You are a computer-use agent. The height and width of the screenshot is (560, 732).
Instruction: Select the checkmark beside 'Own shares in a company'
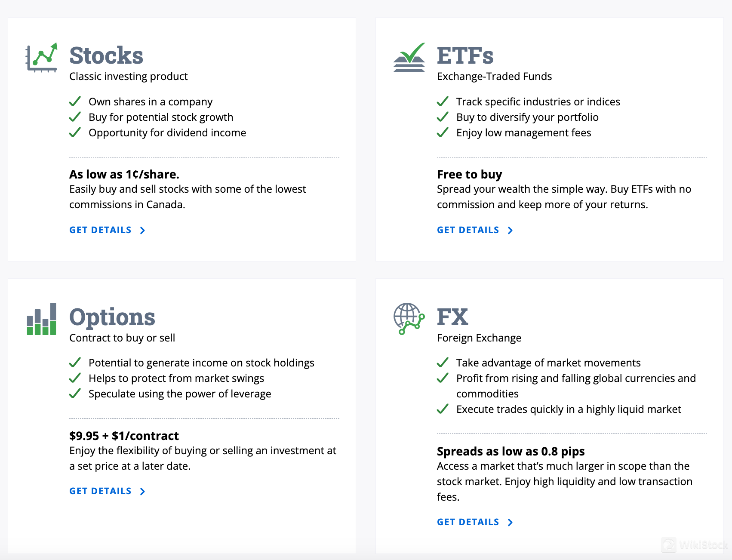(75, 101)
